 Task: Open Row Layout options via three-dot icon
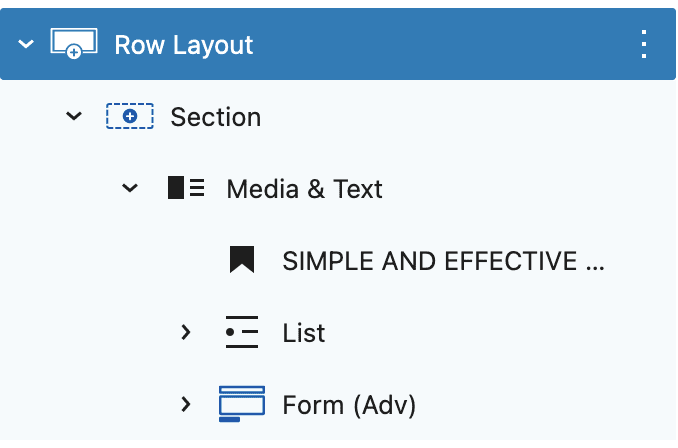pyautogui.click(x=644, y=44)
